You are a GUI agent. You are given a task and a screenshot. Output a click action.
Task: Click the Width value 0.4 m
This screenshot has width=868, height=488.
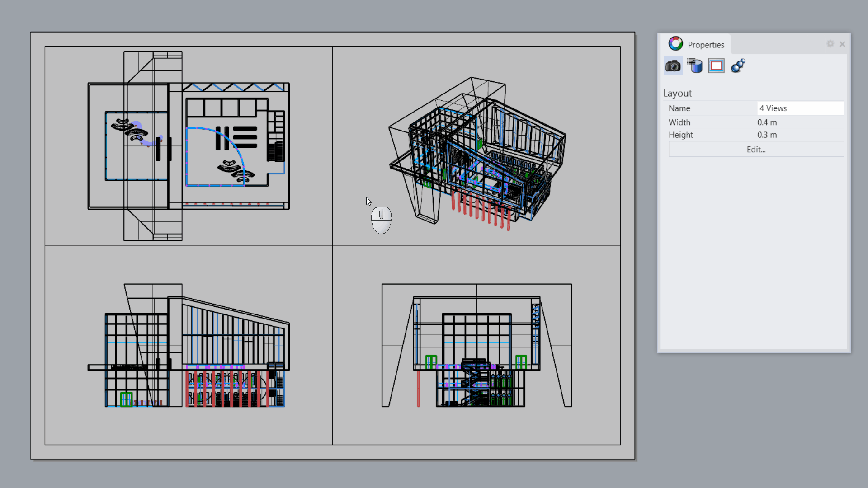coord(767,122)
